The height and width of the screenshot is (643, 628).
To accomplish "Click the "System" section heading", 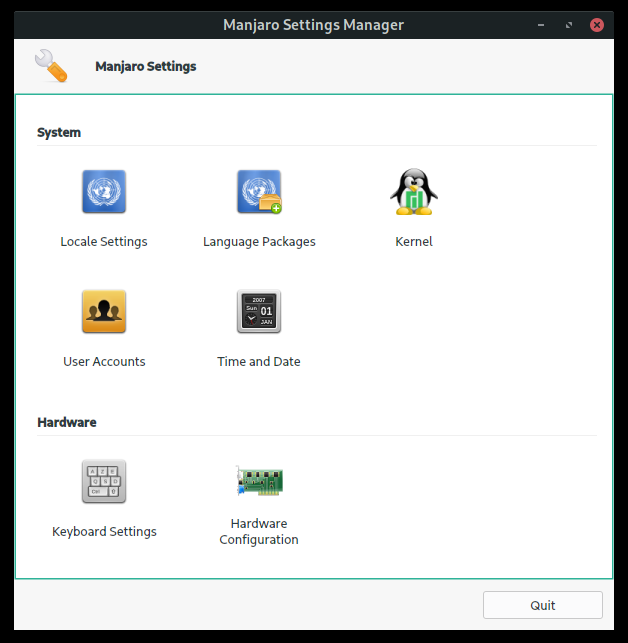I will (x=59, y=132).
